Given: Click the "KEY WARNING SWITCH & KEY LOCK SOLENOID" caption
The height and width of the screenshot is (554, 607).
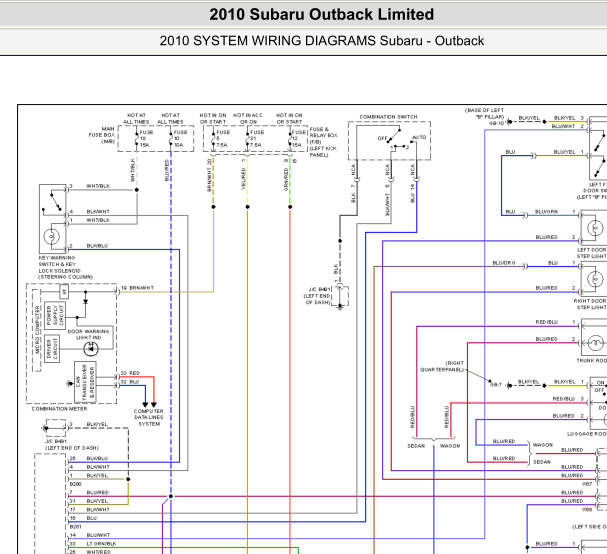Looking at the screenshot, I should pos(60,264).
